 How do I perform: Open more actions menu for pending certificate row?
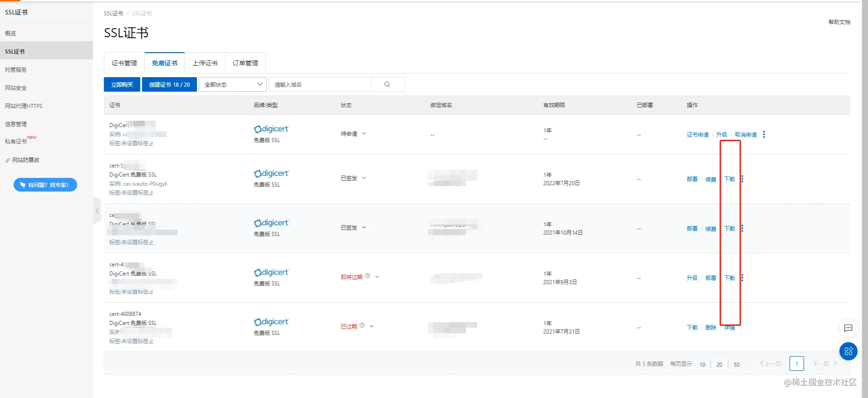(x=764, y=134)
